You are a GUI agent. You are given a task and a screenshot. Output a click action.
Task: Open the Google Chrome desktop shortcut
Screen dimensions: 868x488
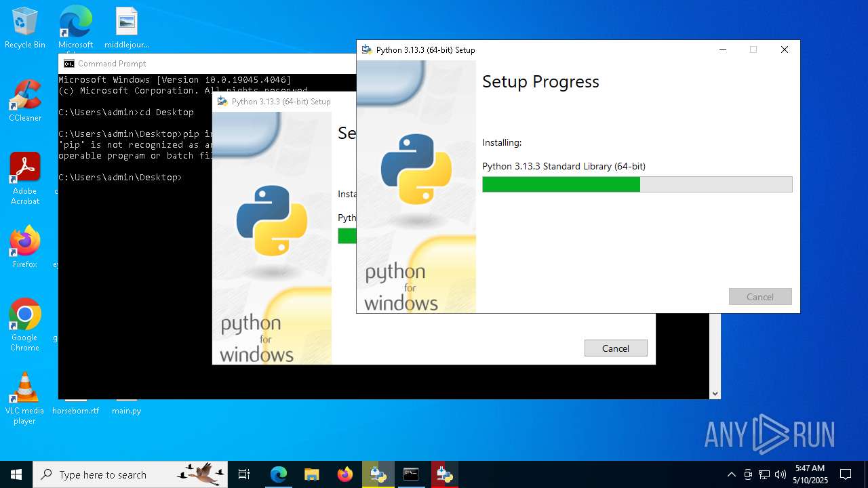[25, 325]
